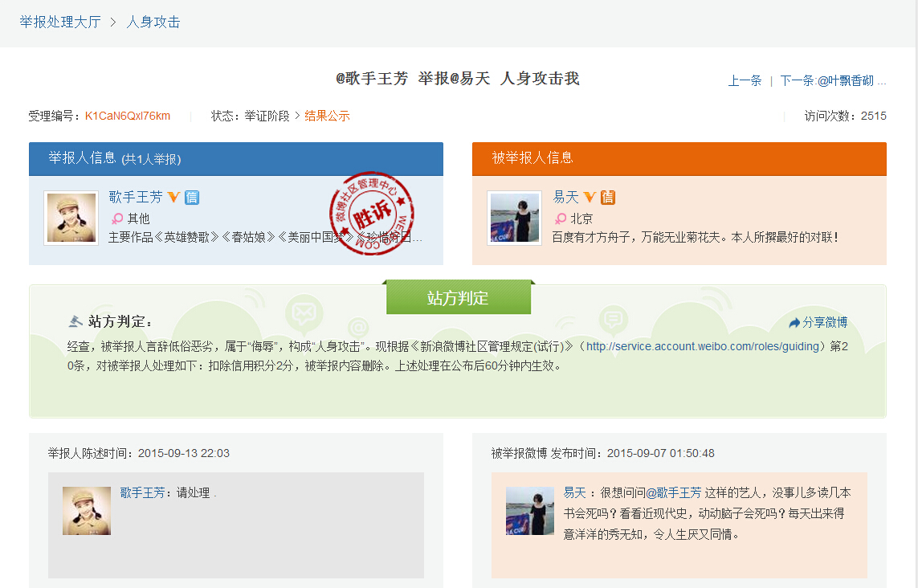Open 易天's avatar in the reported user panel
Image resolution: width=918 pixels, height=588 pixels.
pos(515,218)
